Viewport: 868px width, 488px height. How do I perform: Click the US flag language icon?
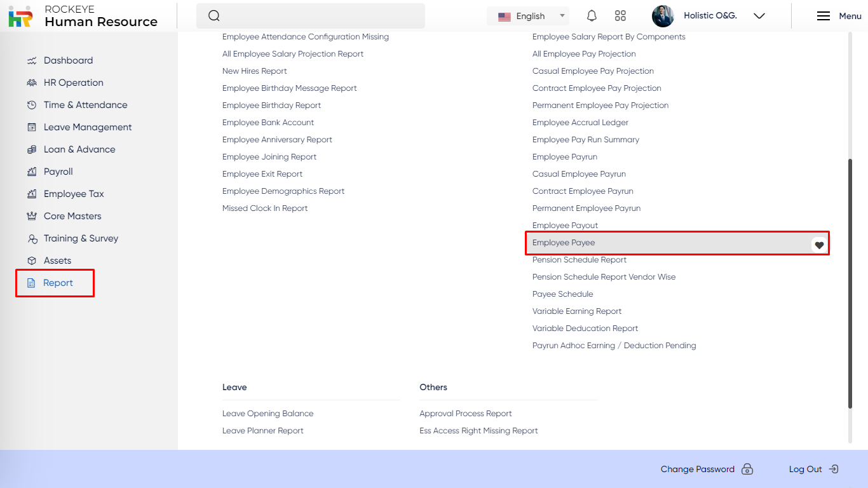click(x=505, y=17)
